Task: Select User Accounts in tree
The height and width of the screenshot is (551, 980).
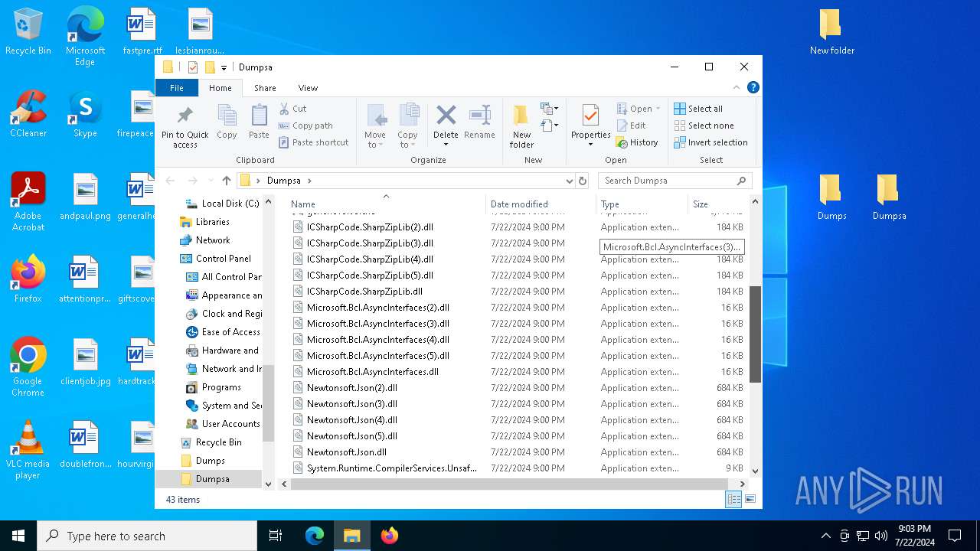Action: (223, 424)
